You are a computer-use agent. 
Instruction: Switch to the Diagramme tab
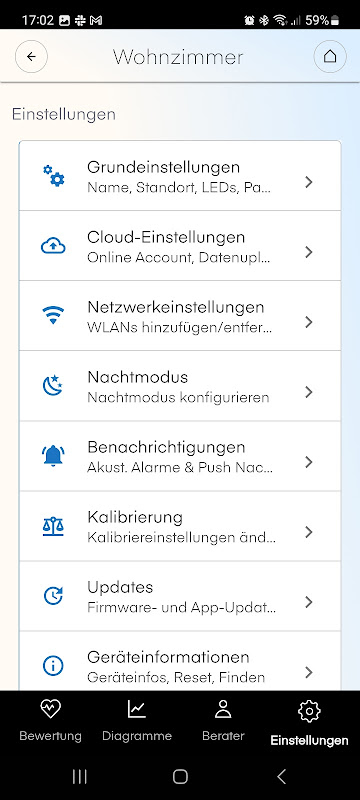tap(137, 720)
